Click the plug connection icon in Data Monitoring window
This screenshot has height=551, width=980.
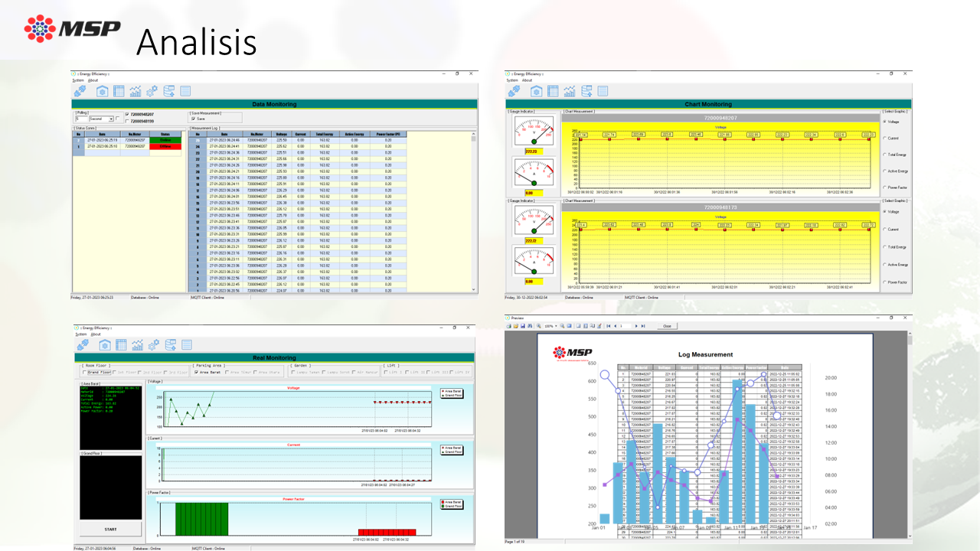[x=81, y=91]
